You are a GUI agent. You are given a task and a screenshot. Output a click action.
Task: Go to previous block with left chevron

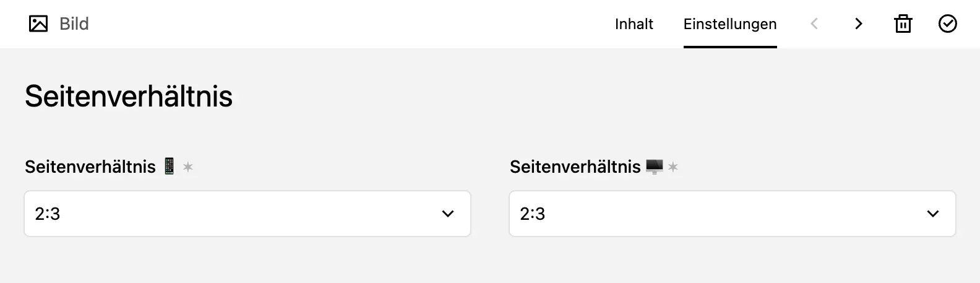(814, 24)
